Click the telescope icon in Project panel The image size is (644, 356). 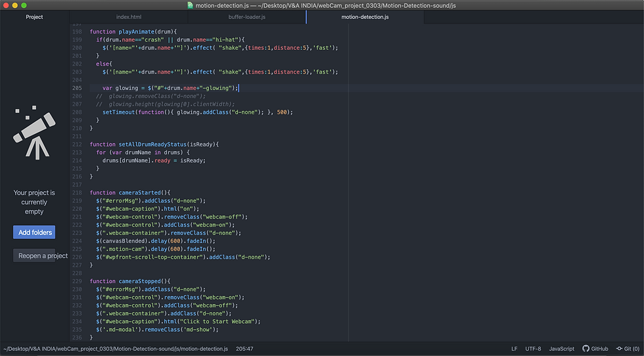coord(34,132)
